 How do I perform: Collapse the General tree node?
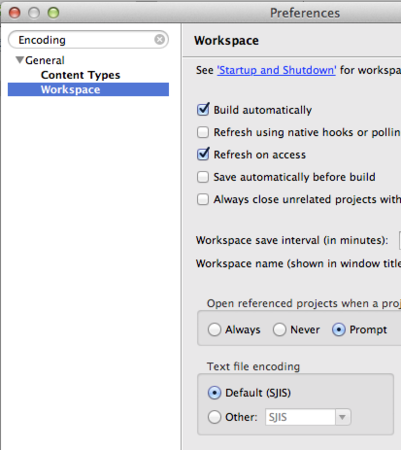[x=20, y=60]
